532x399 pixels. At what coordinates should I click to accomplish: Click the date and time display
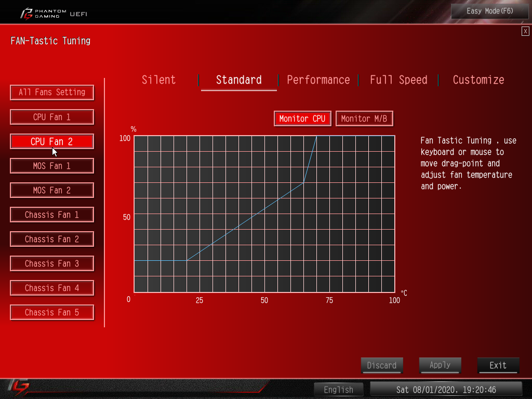click(446, 390)
